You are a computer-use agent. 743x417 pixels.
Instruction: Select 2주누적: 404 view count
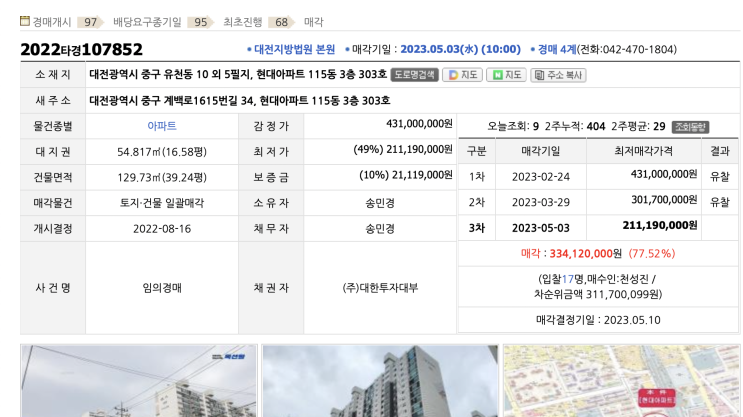[x=575, y=127]
